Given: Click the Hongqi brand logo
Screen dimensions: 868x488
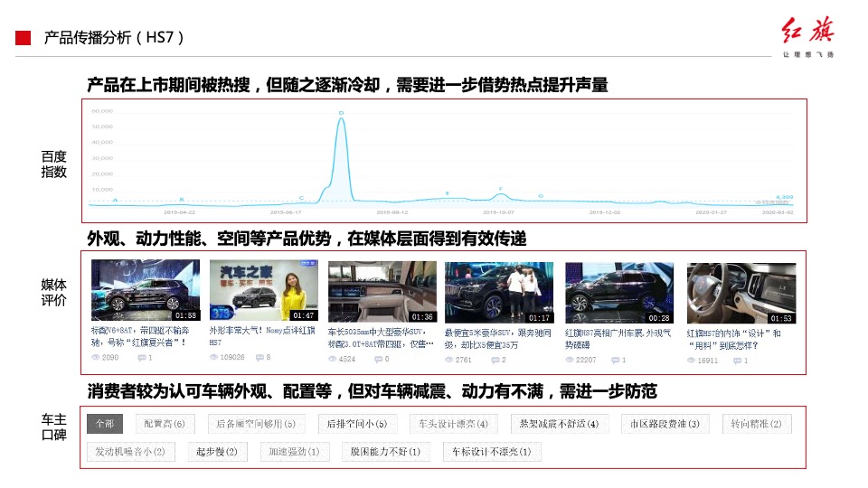Looking at the screenshot, I should (808, 36).
